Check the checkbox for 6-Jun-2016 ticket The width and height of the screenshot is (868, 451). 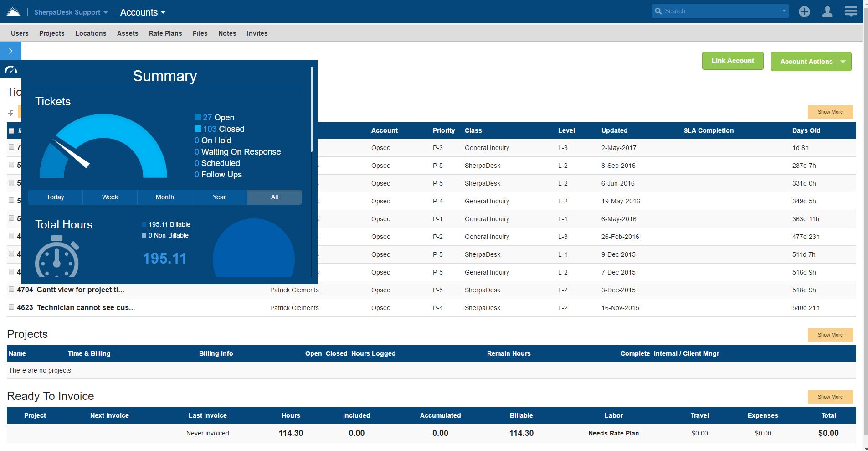pyautogui.click(x=11, y=182)
